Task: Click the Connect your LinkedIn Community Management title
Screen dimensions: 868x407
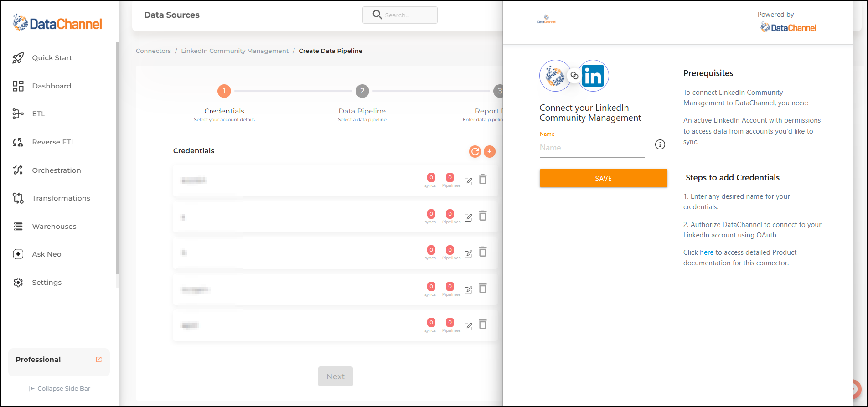Action: pyautogui.click(x=590, y=113)
